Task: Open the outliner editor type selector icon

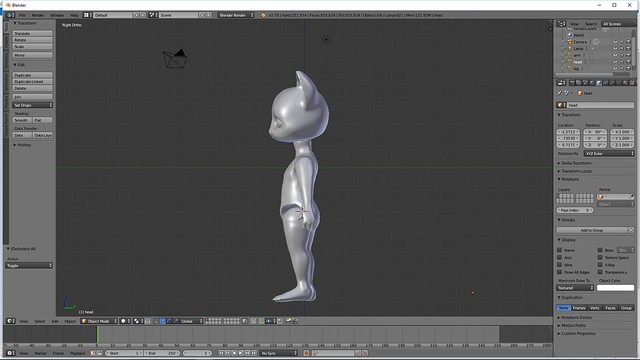Action: (x=561, y=24)
